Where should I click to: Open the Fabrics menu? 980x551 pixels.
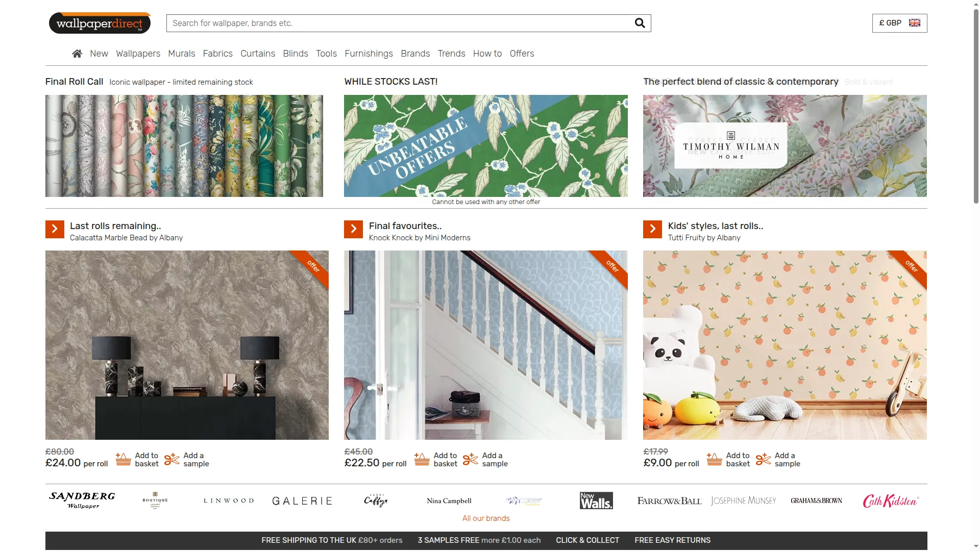click(x=217, y=54)
